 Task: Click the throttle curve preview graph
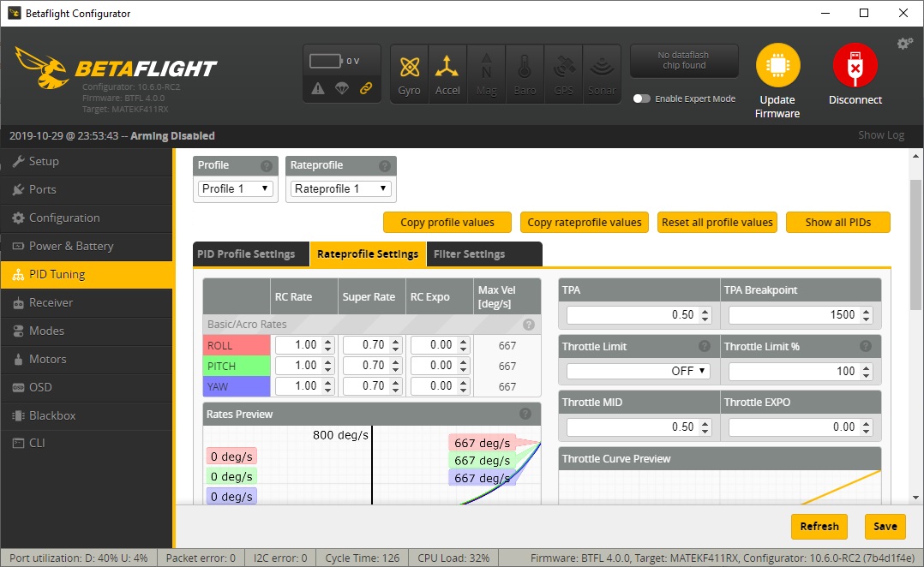pos(719,487)
